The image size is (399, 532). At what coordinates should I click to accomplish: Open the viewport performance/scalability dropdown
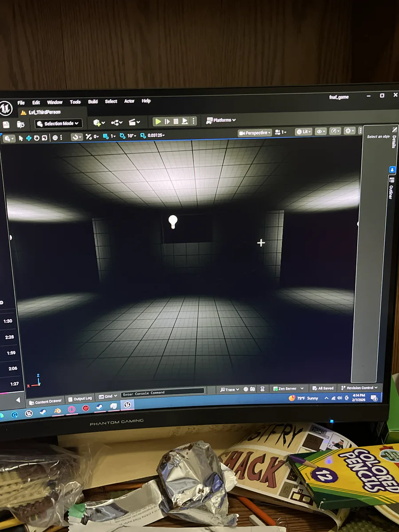click(335, 131)
